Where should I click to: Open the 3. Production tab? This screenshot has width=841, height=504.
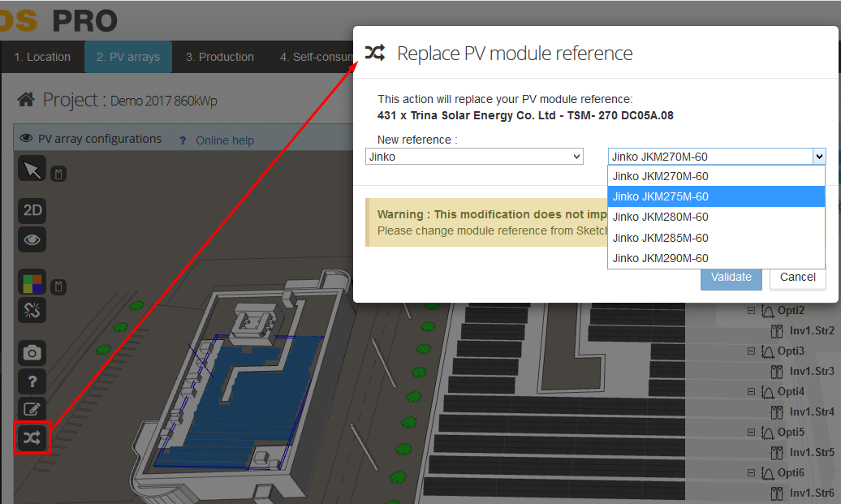point(220,57)
